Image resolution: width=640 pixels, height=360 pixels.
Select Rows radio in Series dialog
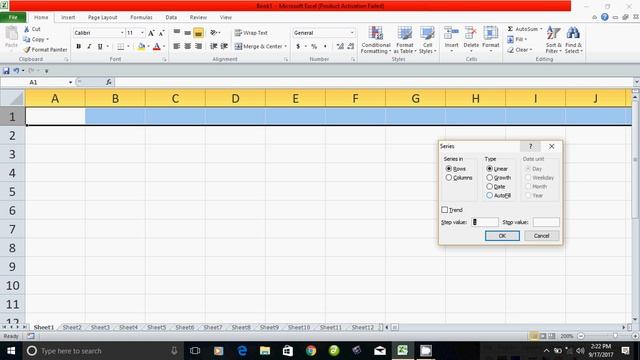tap(449, 169)
